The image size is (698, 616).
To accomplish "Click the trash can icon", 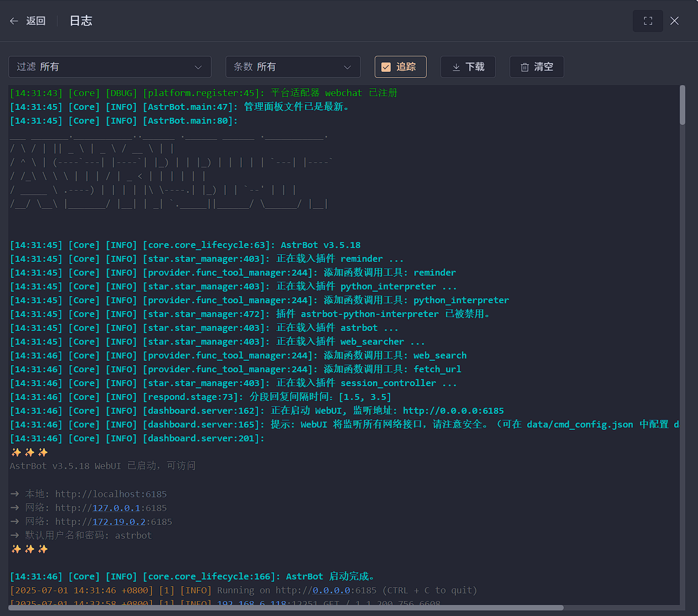I will 525,67.
